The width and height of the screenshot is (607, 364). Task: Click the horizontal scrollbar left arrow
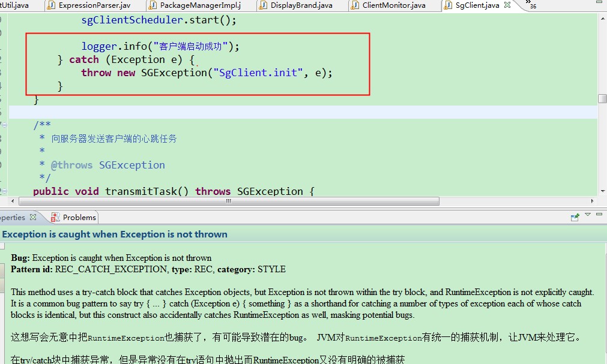pos(13,201)
